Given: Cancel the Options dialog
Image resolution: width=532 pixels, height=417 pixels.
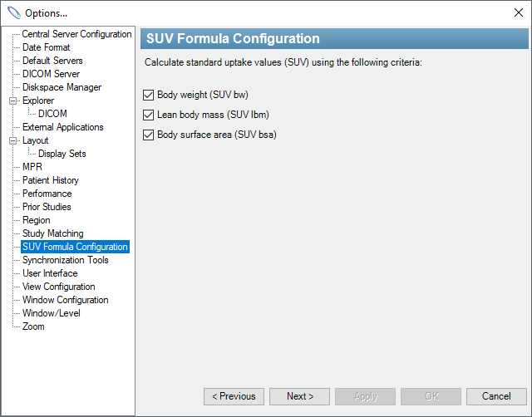Looking at the screenshot, I should pos(496,396).
